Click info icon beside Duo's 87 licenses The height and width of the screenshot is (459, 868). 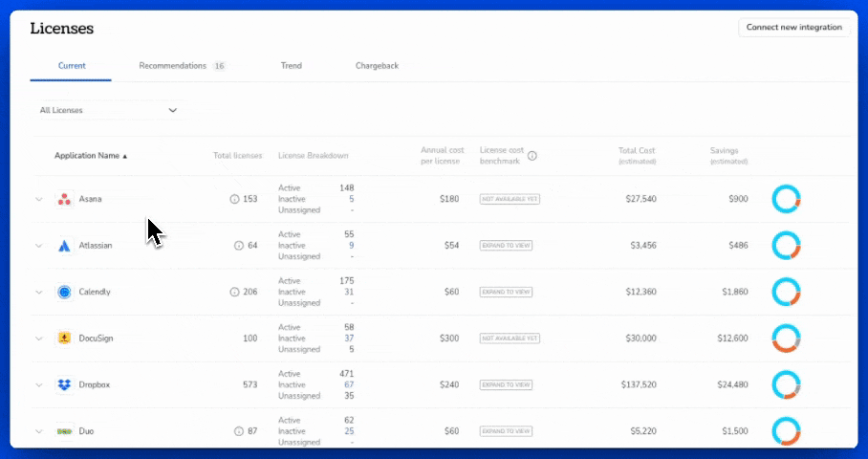239,431
